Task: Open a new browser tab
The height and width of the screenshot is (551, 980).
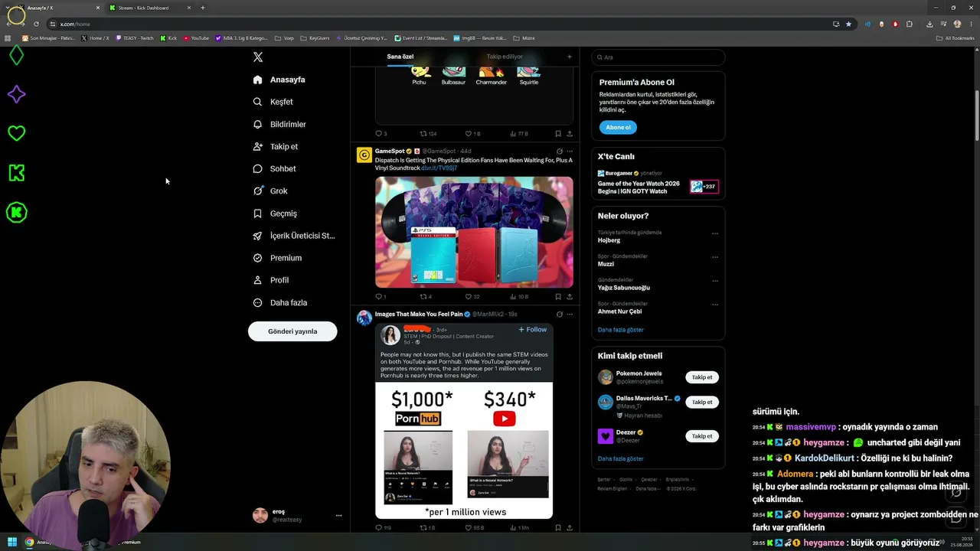Action: [202, 8]
